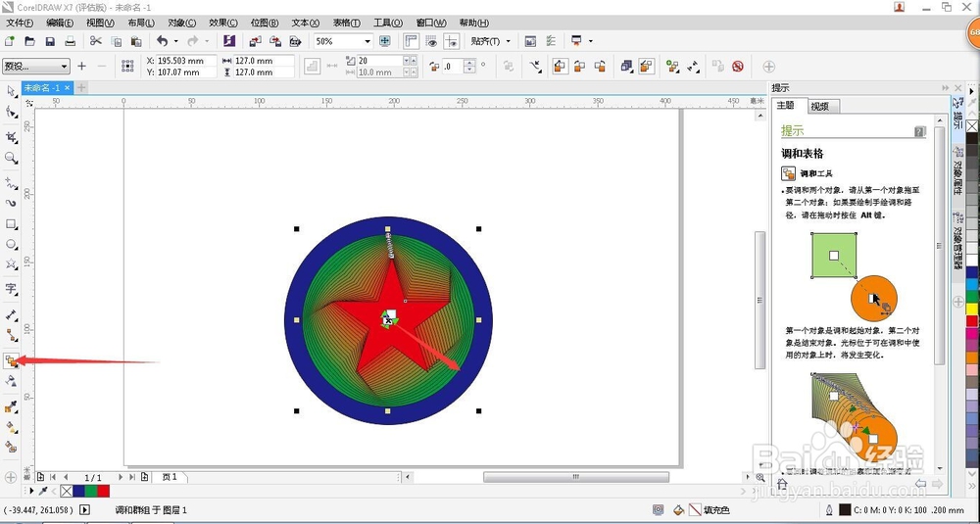The height and width of the screenshot is (524, 980).
Task: Toggle the show grid button
Action: point(431,41)
